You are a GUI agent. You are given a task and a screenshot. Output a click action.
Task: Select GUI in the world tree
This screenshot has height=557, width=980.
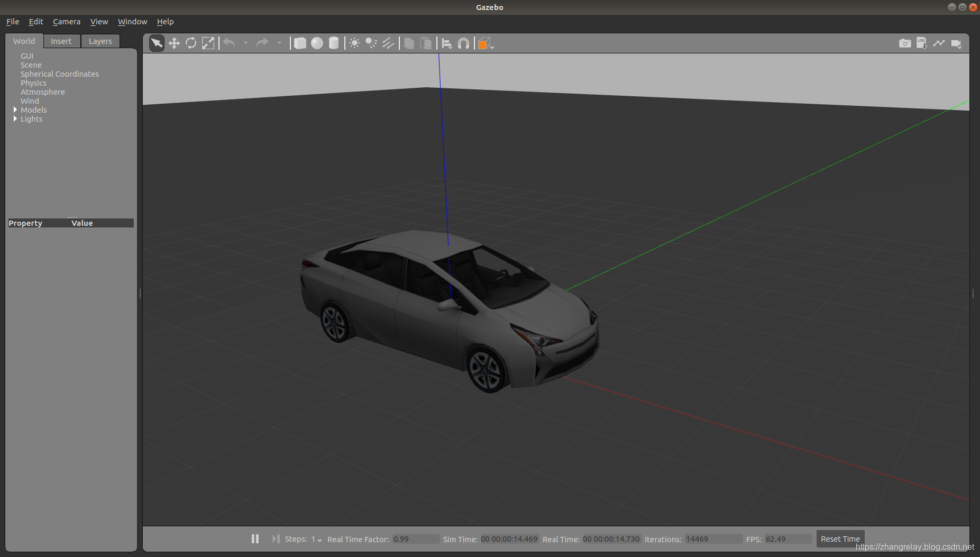pos(27,56)
